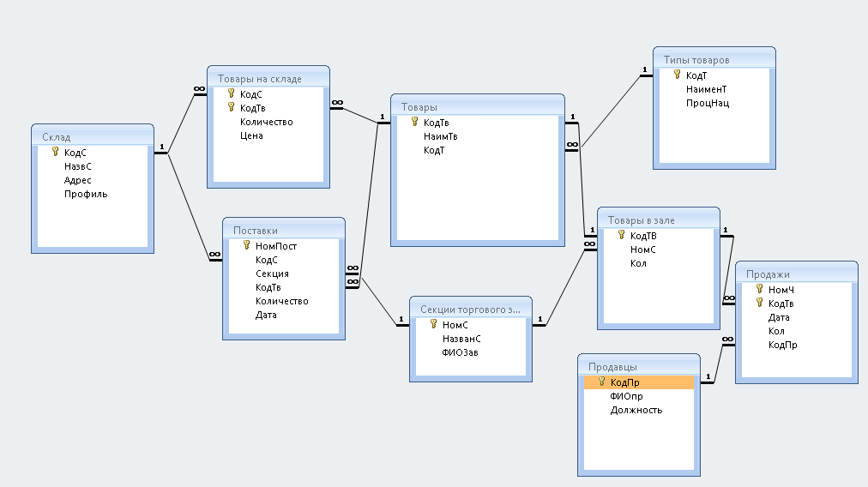868x487 pixels.
Task: Select the ФИОпр field in Продавцы
Action: tap(626, 396)
